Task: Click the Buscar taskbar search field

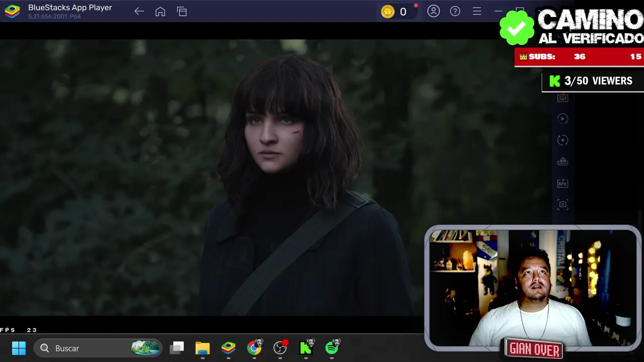Action: (x=98, y=348)
